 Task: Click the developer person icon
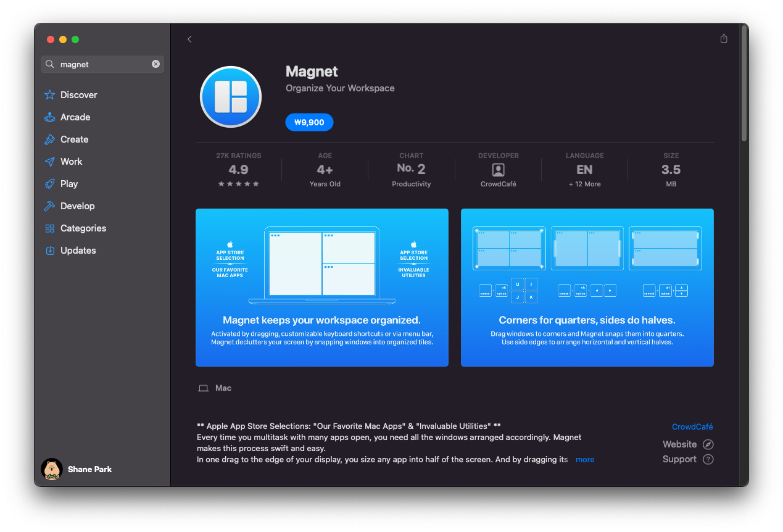(499, 170)
